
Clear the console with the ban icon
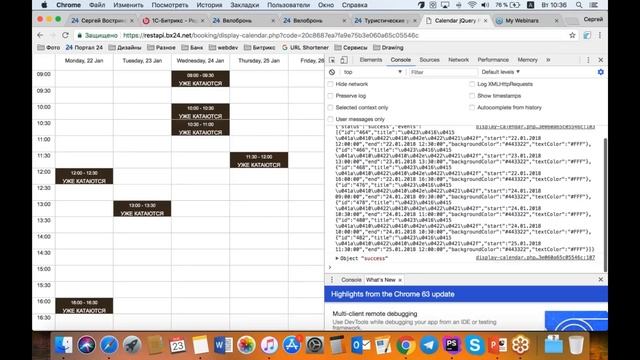332,72
